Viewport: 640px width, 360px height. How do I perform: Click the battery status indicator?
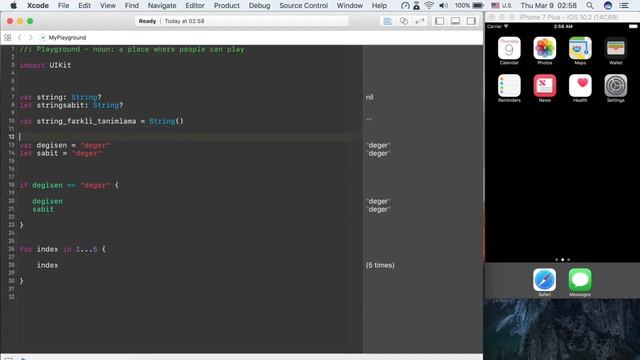pos(469,5)
